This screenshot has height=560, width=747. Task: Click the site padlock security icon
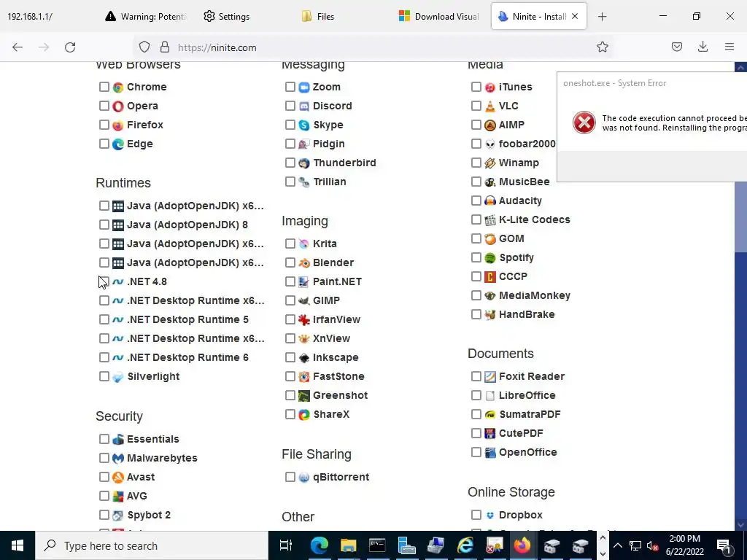165,47
